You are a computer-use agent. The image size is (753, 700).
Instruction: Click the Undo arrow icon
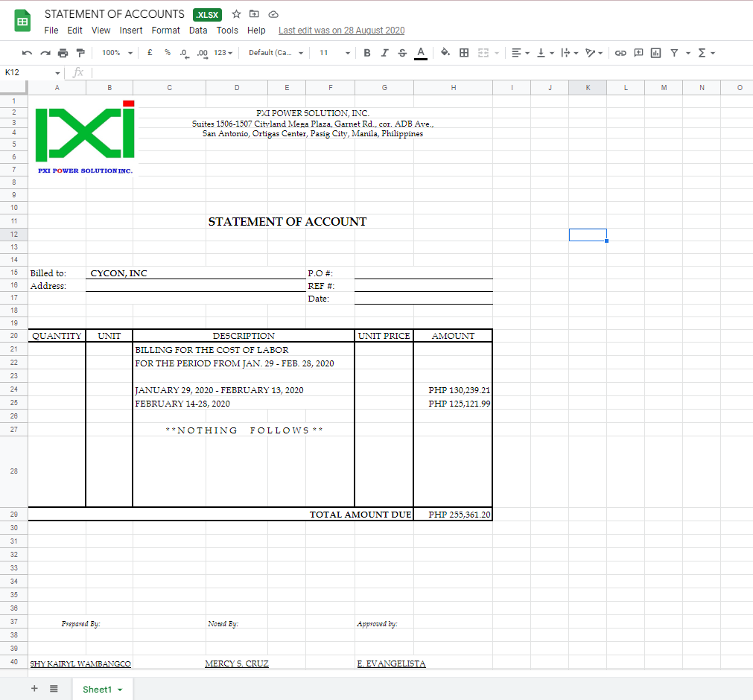pos(27,53)
